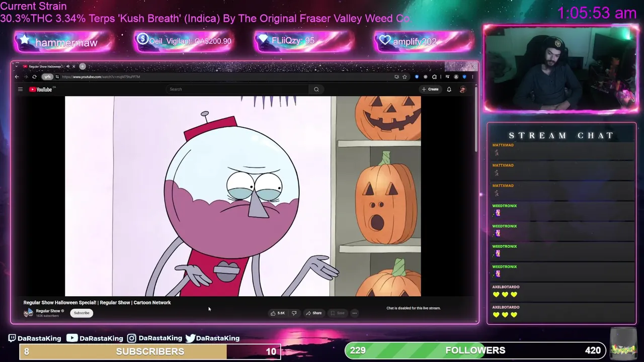Click the VPN badge in the address bar
This screenshot has width=644, height=362.
point(47,77)
